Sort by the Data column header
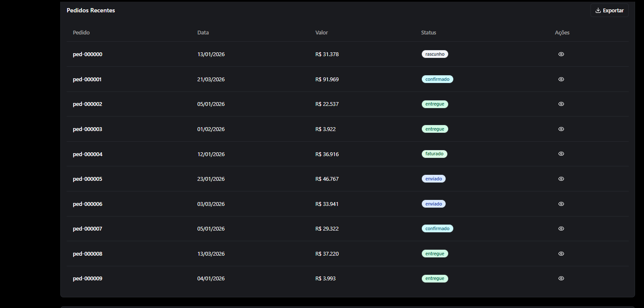Screen dimensions: 644x308 point(203,33)
